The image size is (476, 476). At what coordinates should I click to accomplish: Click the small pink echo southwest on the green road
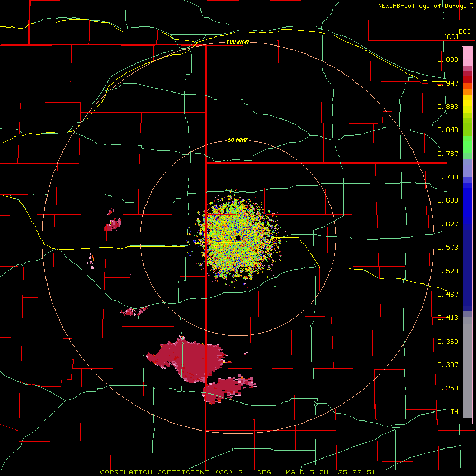(x=135, y=311)
